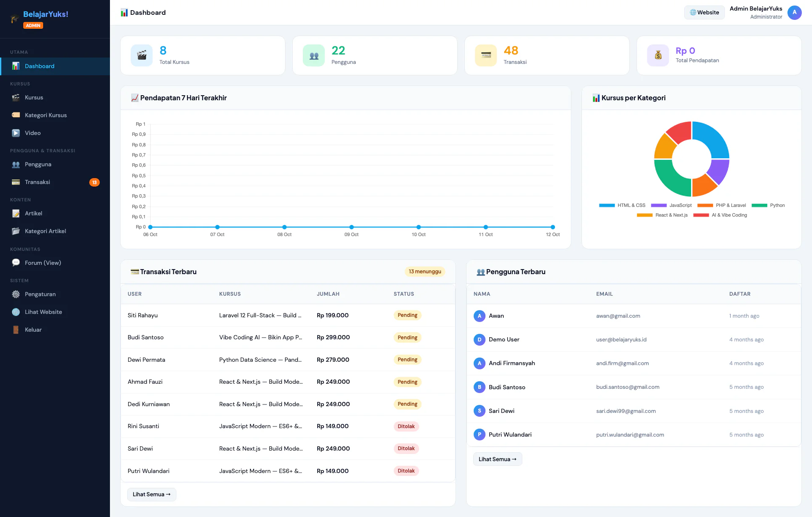
Task: Click the Kategori Artikel folder icon
Action: point(16,231)
